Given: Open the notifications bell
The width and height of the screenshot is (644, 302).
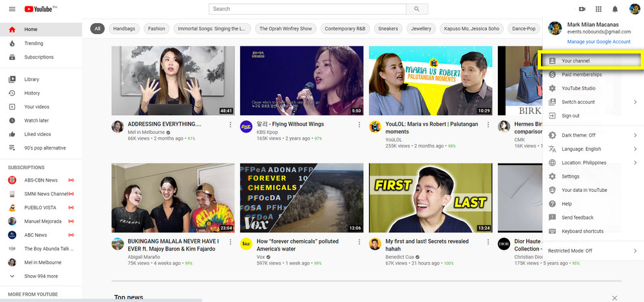Looking at the screenshot, I should pyautogui.click(x=615, y=9).
